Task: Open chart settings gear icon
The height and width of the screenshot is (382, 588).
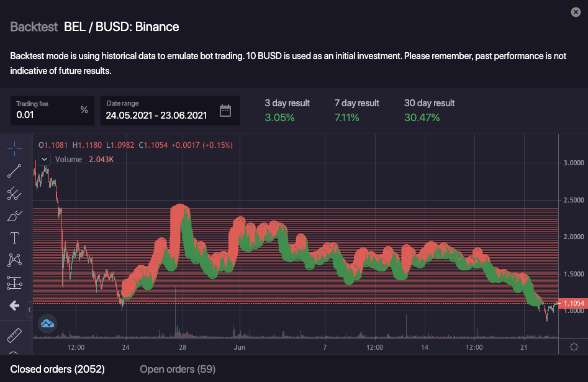Action: pyautogui.click(x=574, y=347)
